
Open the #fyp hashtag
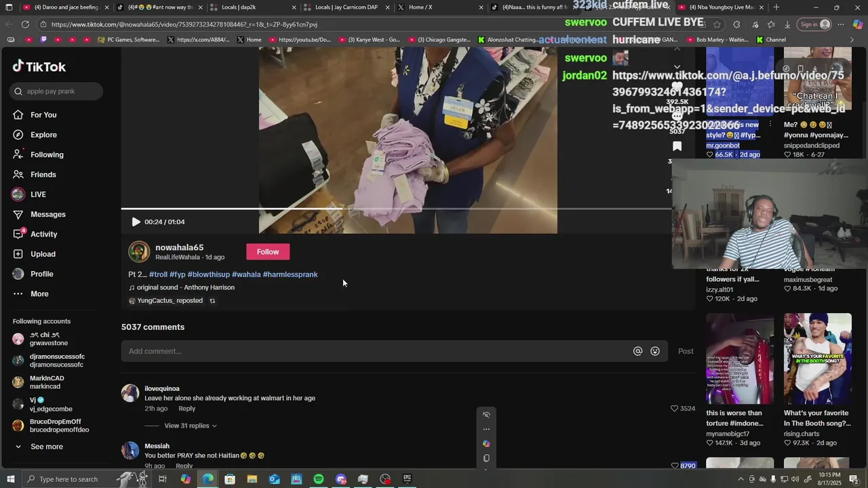tap(178, 274)
